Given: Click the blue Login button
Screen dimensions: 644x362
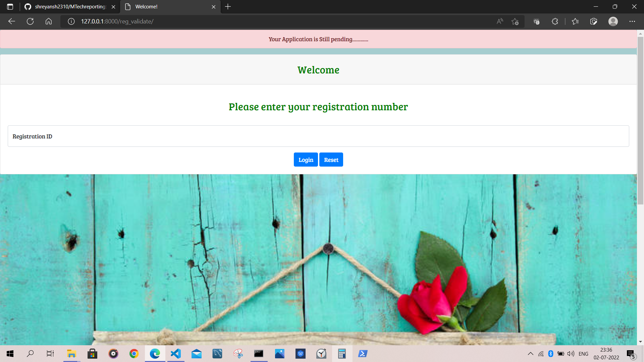Looking at the screenshot, I should (306, 160).
